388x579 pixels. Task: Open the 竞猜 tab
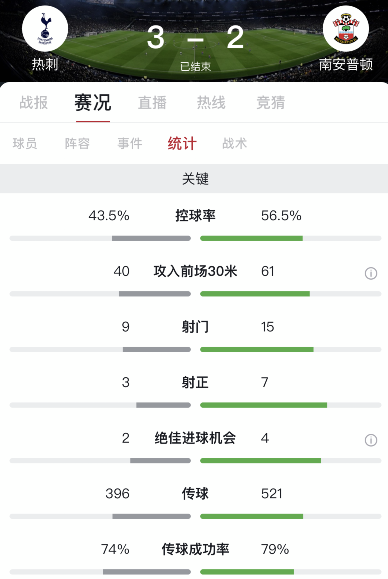pos(271,102)
